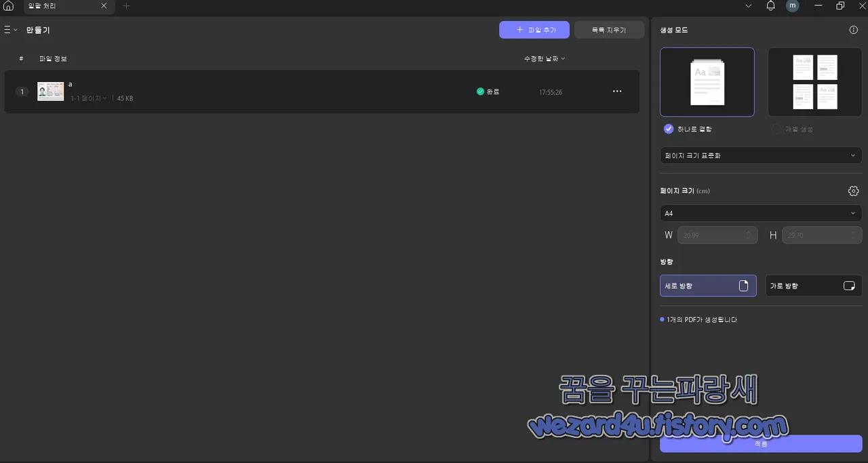Viewport: 868px width, 463px height.
Task: Open the 페이지 크기 표준화 dropdown
Action: [x=760, y=155]
